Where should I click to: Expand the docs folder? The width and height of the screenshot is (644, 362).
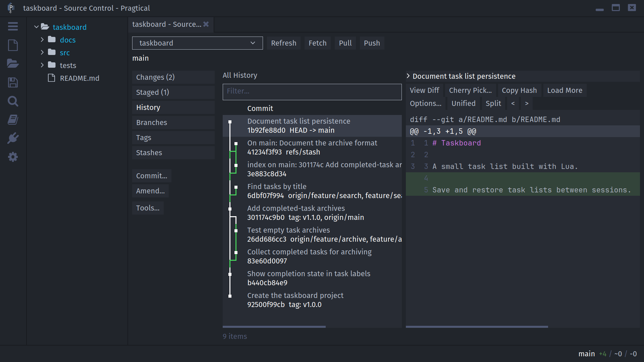[x=42, y=40]
